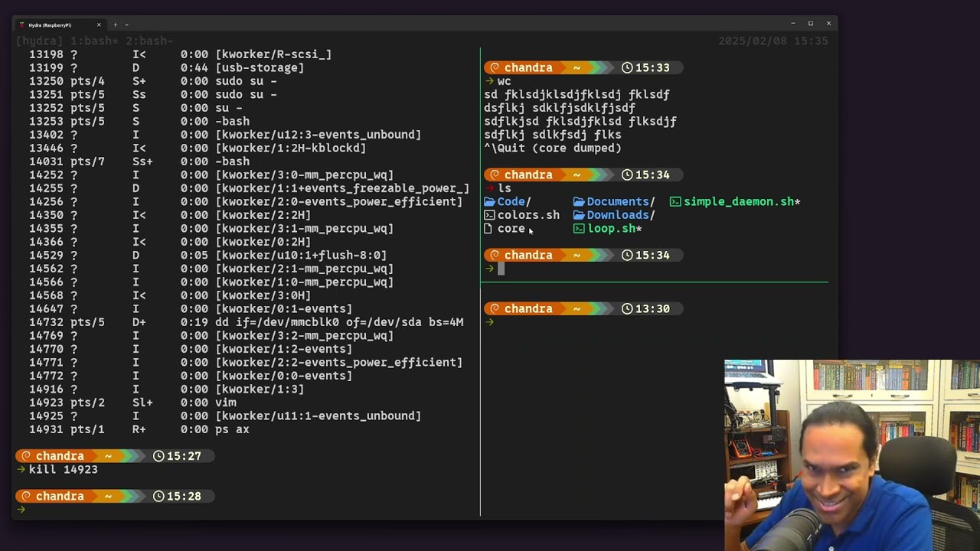Click [kworker/u11:1-events_unbound] process entry

(x=318, y=416)
